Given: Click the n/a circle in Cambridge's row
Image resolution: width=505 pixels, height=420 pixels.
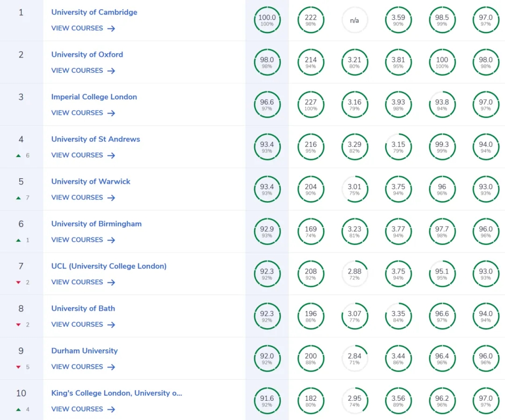Looking at the screenshot, I should pos(354,20).
